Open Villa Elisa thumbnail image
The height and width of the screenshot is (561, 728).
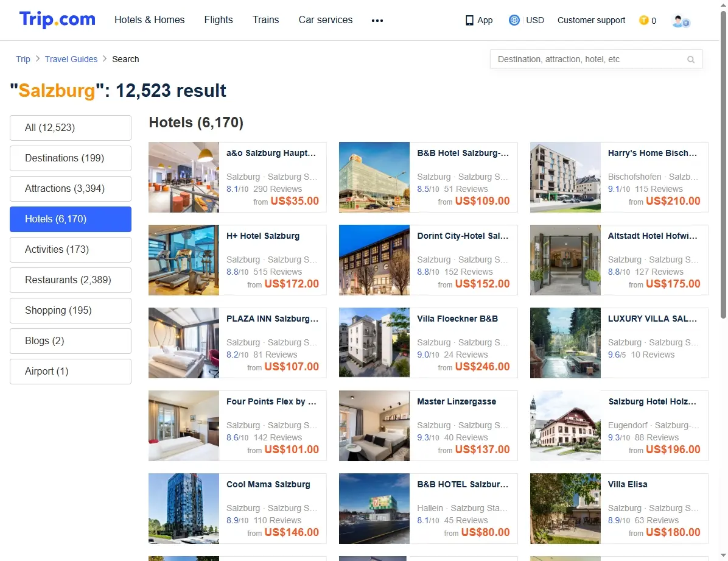[565, 509]
